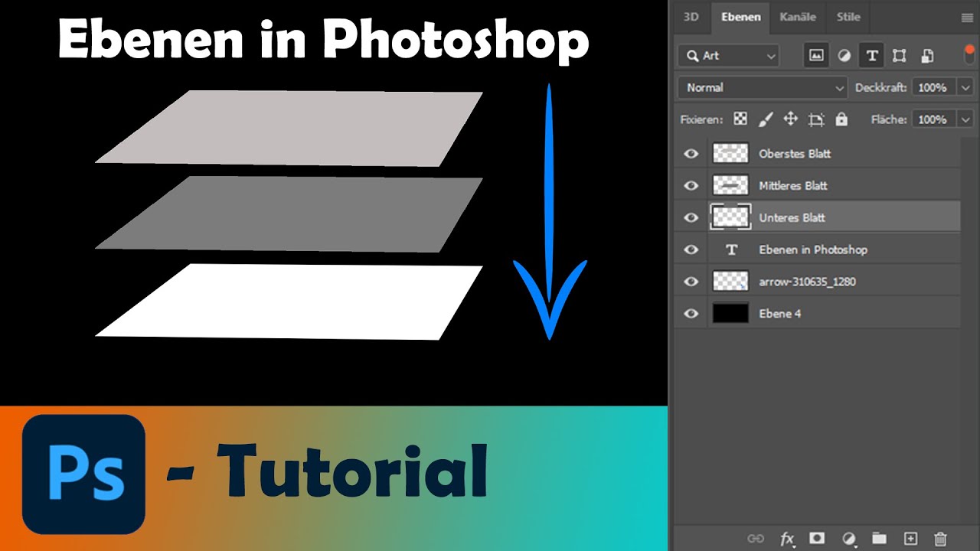Screen dimensions: 980x551
Task: Delete layer trash icon
Action: click(941, 539)
